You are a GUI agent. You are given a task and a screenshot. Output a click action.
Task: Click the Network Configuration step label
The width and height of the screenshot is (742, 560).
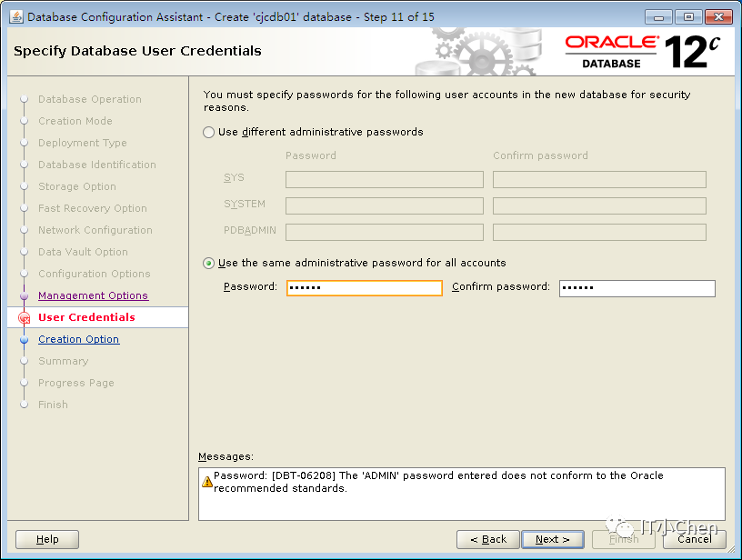(x=95, y=230)
